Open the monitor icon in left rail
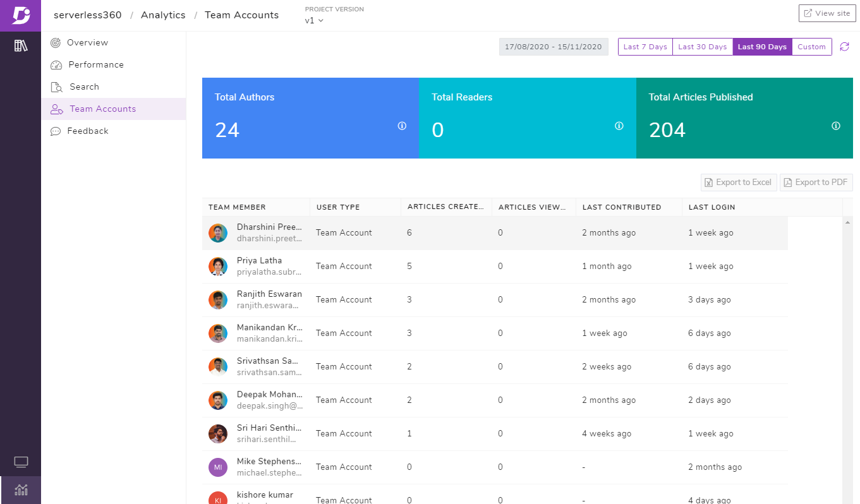Viewport: 860px width, 504px height. point(21,462)
